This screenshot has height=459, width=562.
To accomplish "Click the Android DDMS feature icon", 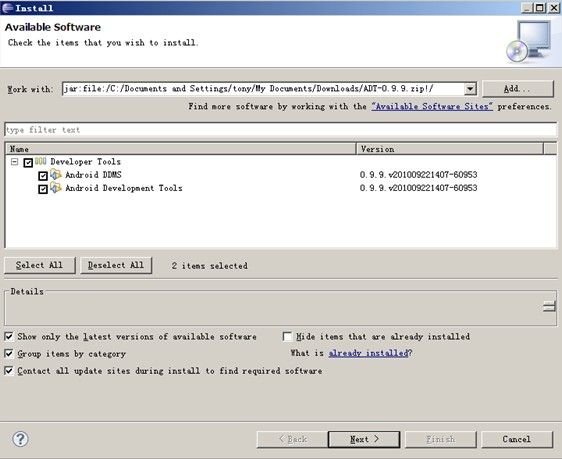I will [56, 174].
